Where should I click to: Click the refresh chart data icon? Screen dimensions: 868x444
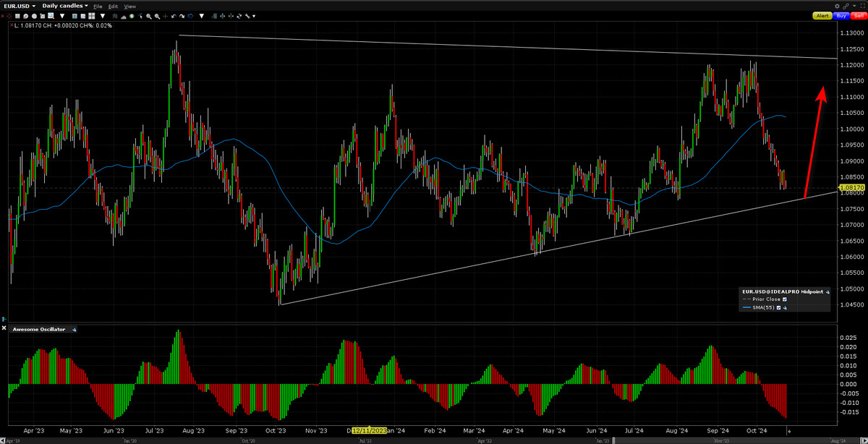[239, 15]
